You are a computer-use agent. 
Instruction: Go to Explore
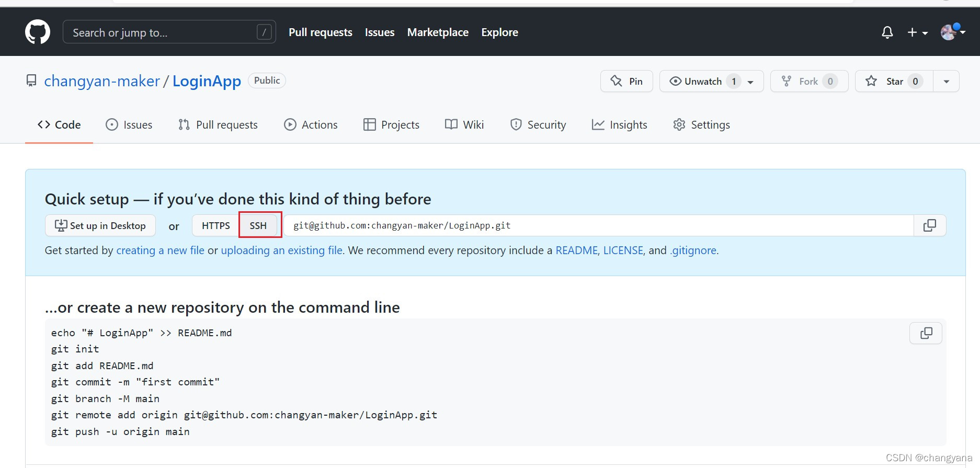[499, 32]
